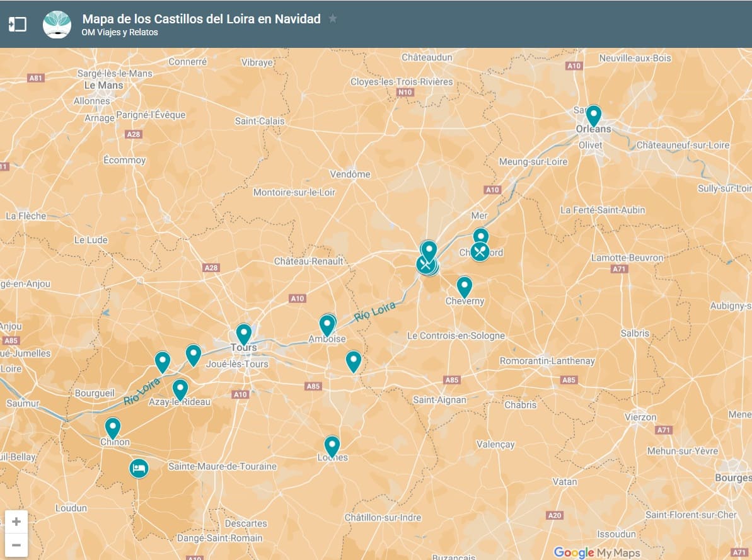Star the map as favorite
Viewport: 752px width, 560px height.
pos(332,19)
